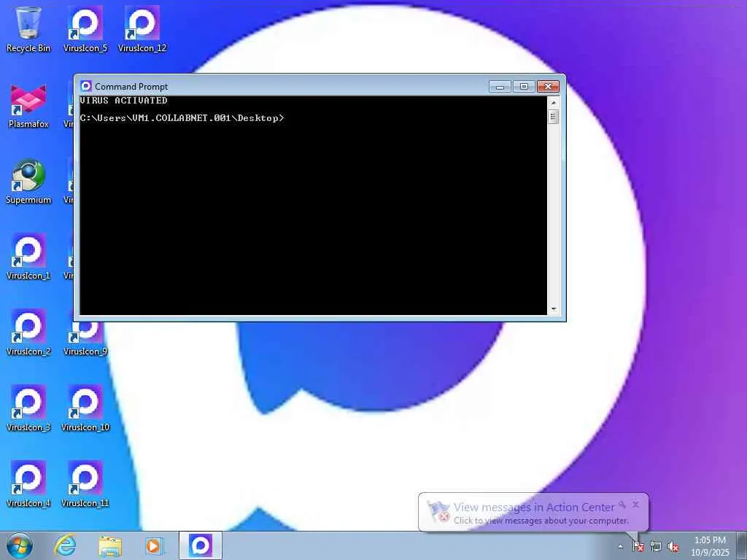Click the Desktop> command prompt path line
Screen dimensions: 747x560
pos(182,118)
